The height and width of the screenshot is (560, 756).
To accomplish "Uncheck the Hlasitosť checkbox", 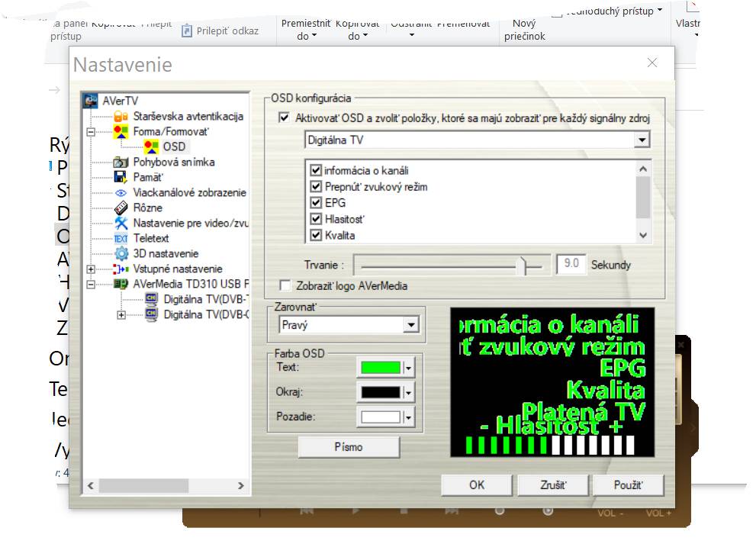I will pos(316,219).
